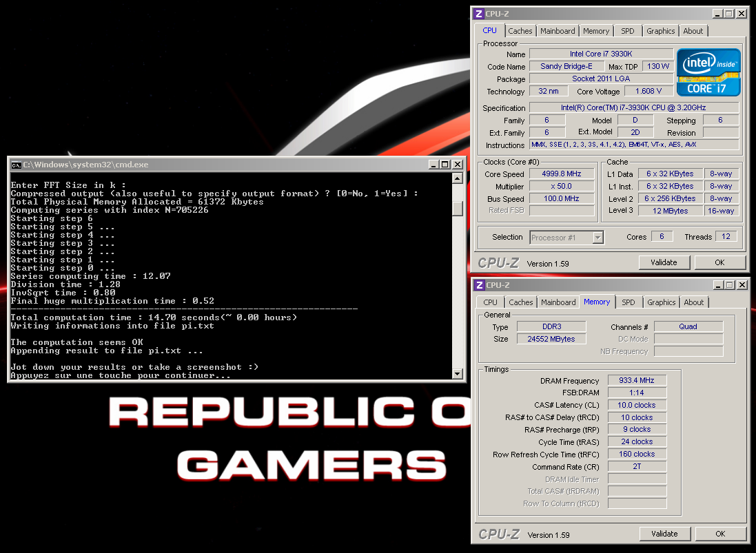Click the cmd window scrollbar up arrow
This screenshot has height=553, width=756.
tap(457, 179)
